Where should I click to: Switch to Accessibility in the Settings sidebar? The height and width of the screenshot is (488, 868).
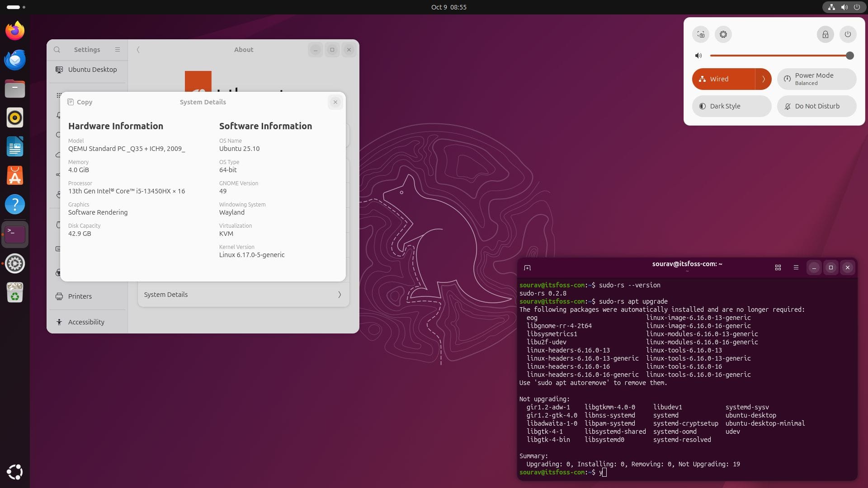86,322
